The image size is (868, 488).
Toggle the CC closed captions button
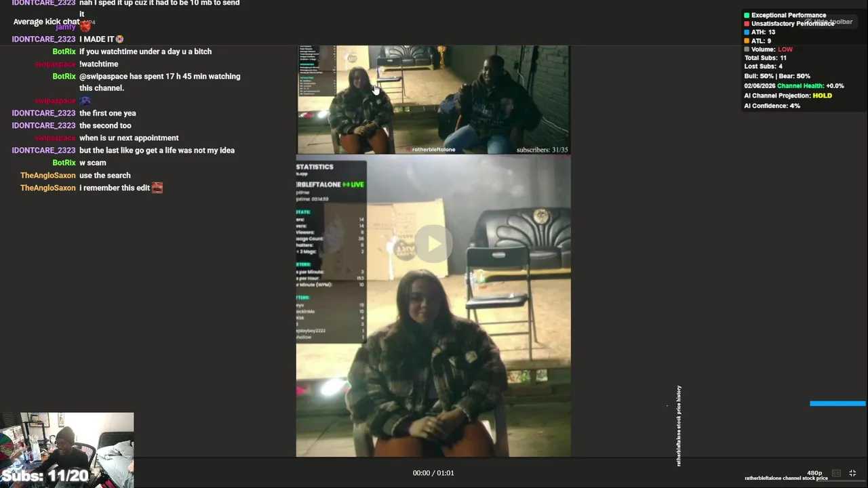(836, 473)
